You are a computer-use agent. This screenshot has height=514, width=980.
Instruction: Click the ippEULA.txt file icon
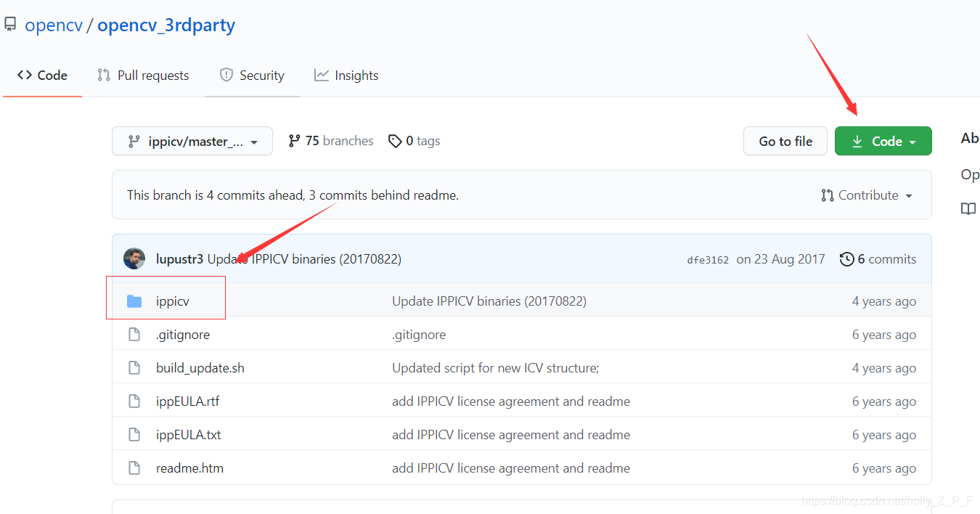point(134,435)
